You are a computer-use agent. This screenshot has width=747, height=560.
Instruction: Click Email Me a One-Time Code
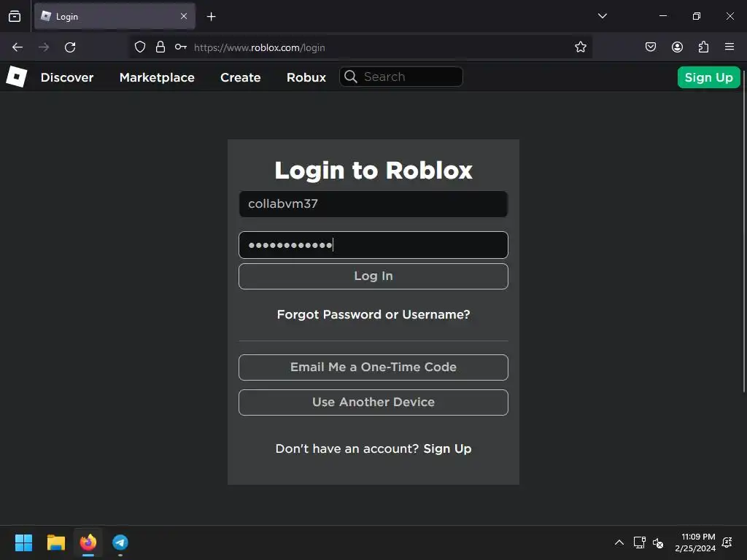373,367
